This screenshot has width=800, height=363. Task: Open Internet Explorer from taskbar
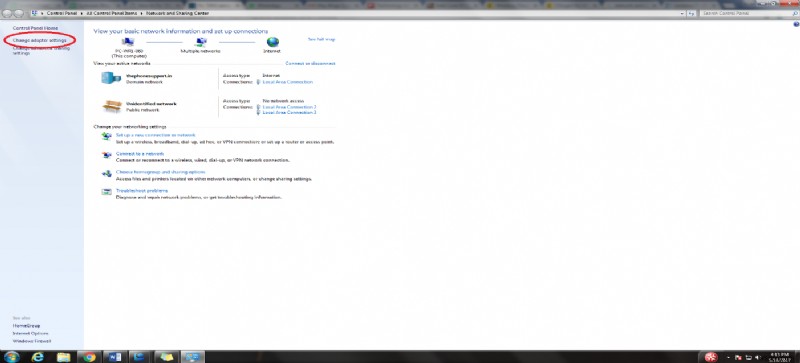[37, 357]
